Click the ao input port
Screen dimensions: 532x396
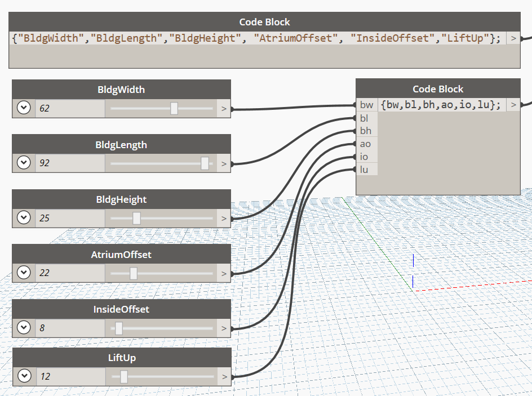367,144
